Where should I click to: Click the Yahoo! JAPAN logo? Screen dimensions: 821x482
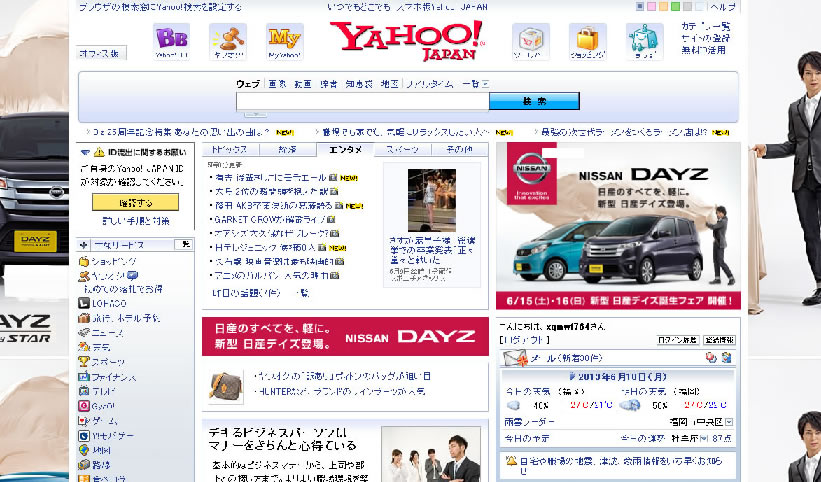(406, 41)
